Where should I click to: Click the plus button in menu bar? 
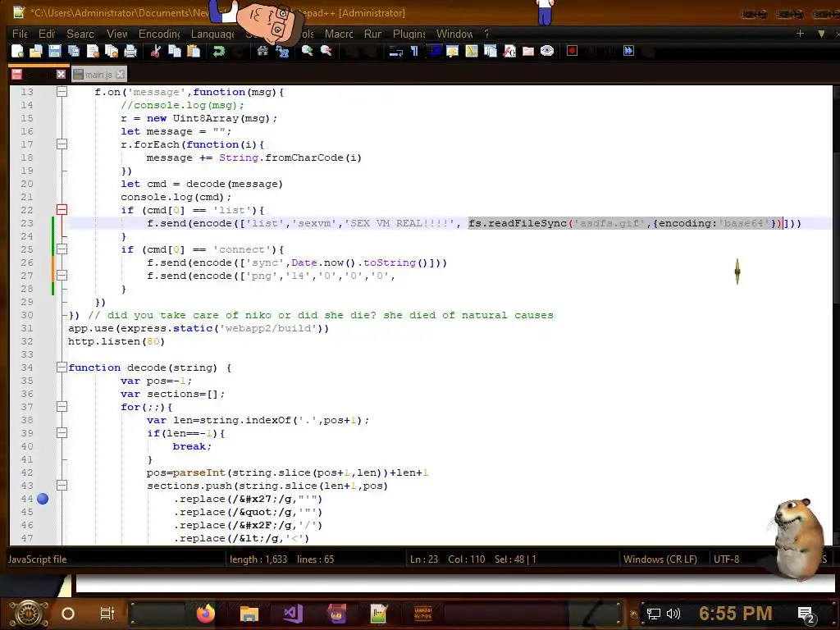[x=800, y=33]
